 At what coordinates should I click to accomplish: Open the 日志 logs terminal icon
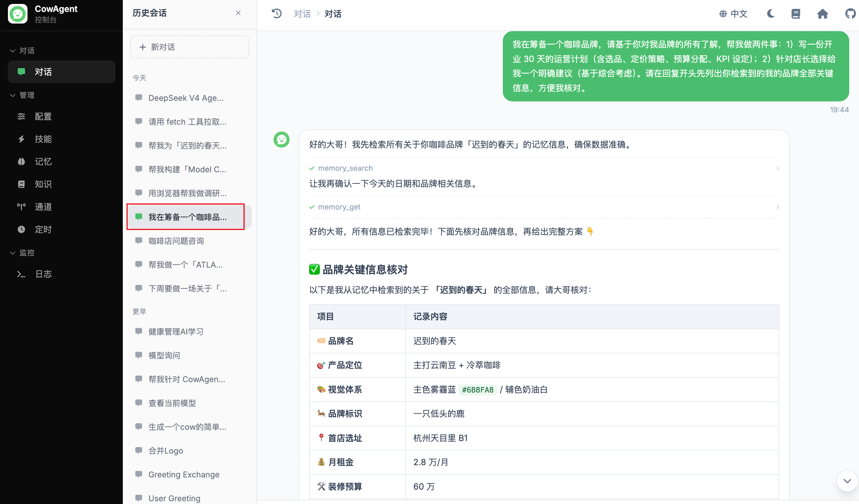[x=21, y=274]
